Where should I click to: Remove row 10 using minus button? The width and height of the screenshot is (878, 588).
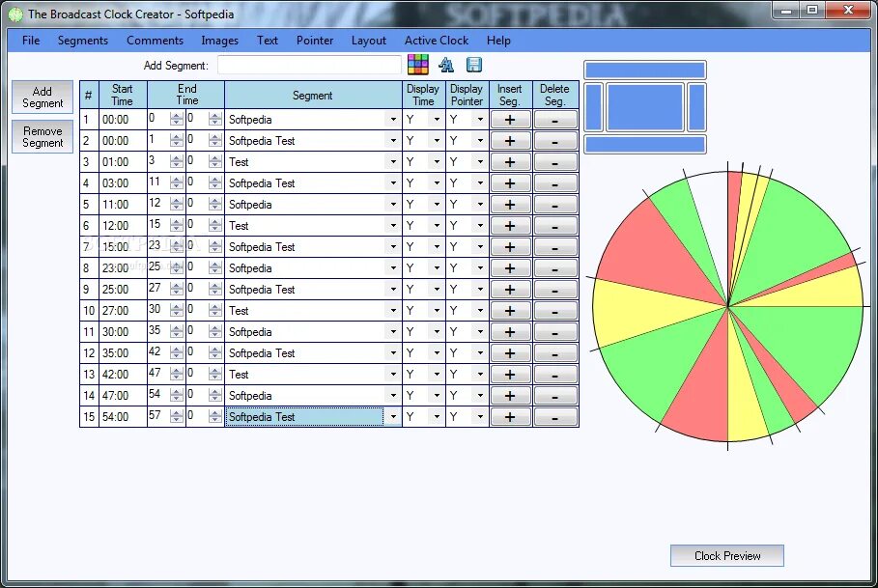click(555, 311)
